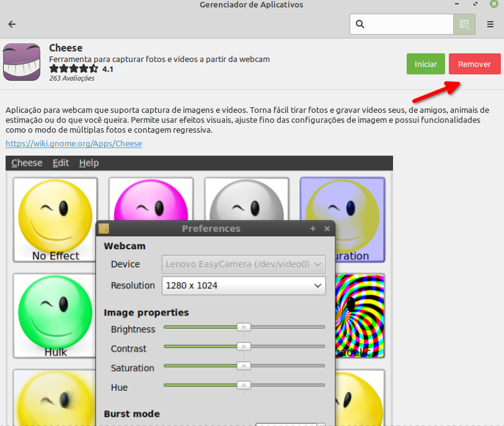Image resolution: width=504 pixels, height=426 pixels.
Task: Click the Contrast slider handle
Action: tap(244, 347)
